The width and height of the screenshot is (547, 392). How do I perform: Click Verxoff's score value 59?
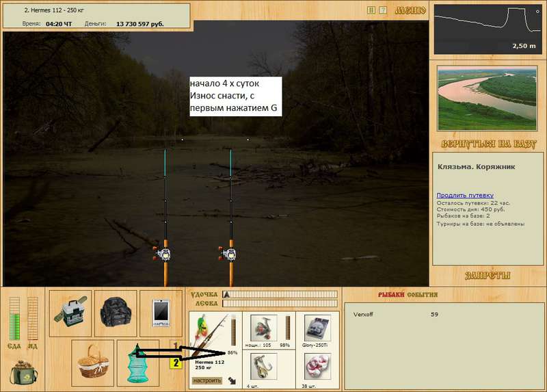[x=434, y=314]
